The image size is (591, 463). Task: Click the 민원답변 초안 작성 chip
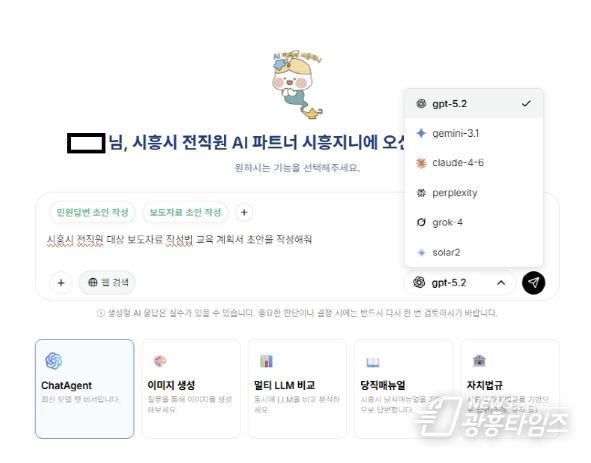(x=92, y=212)
